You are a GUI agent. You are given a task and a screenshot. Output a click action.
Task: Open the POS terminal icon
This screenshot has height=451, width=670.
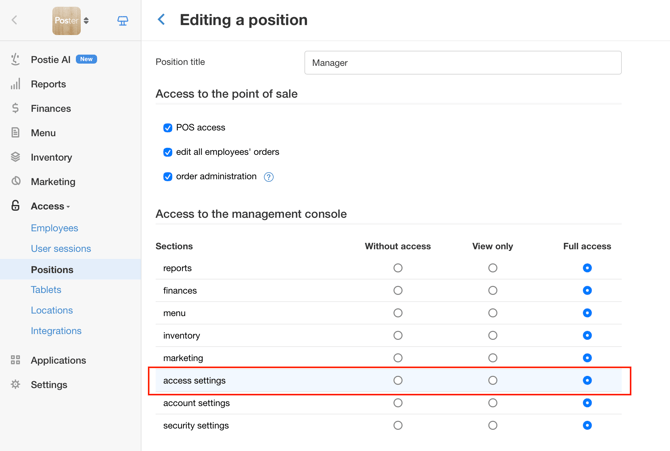point(123,21)
